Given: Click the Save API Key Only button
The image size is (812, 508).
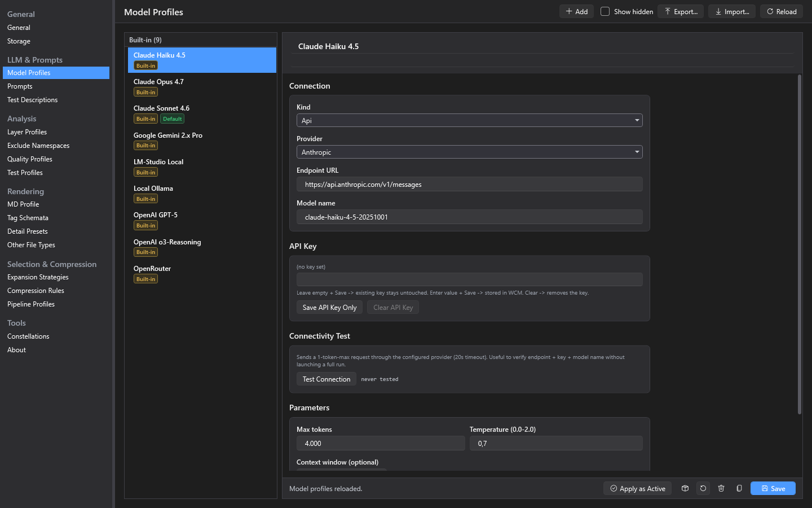Looking at the screenshot, I should coord(330,307).
